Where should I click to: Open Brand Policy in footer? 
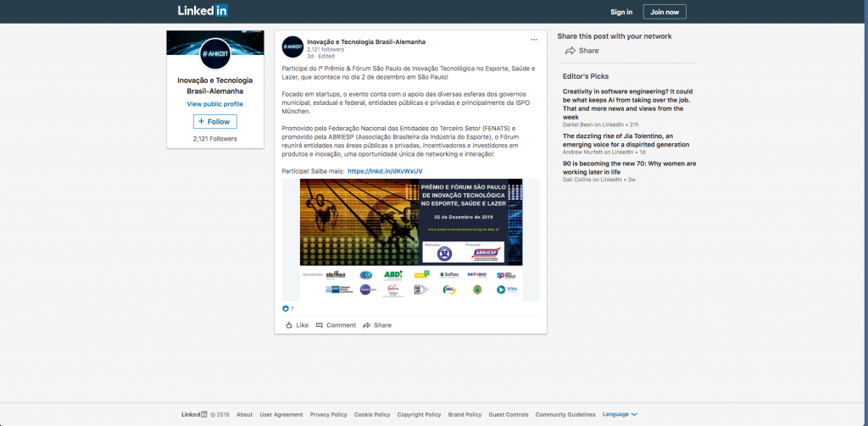pos(465,414)
